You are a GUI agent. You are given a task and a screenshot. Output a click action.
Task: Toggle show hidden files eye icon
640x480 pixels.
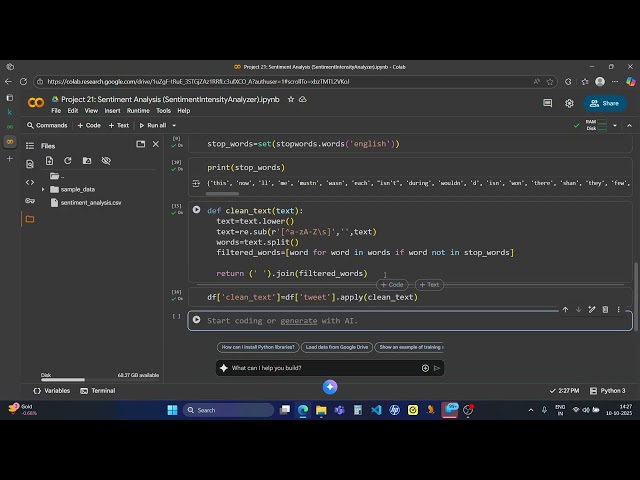106,161
